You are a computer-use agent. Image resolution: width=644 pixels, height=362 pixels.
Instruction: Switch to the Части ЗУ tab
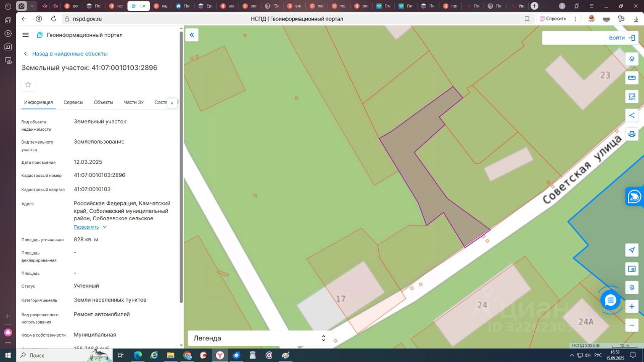point(134,103)
